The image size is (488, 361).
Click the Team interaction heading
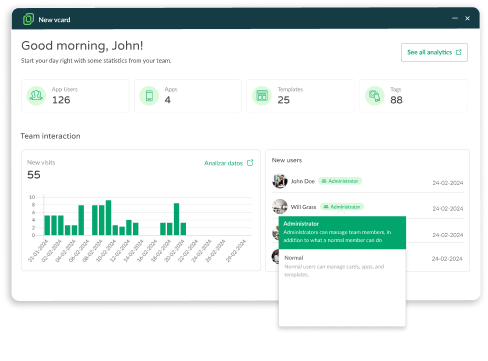pos(50,136)
